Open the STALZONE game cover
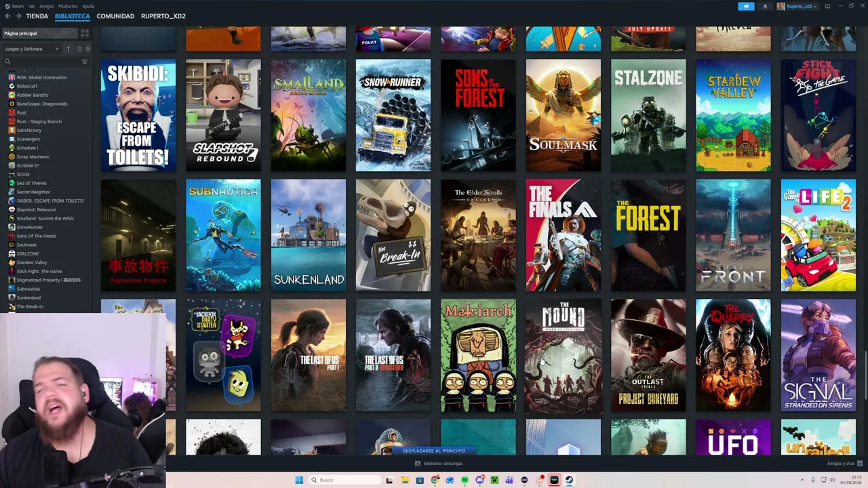This screenshot has height=488, width=868. (648, 115)
